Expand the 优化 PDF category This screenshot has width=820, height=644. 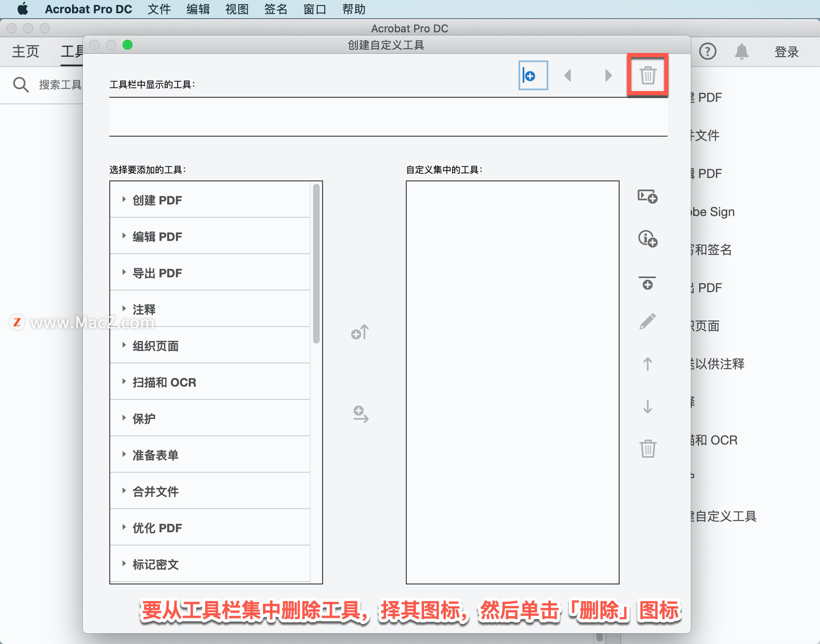click(x=124, y=527)
